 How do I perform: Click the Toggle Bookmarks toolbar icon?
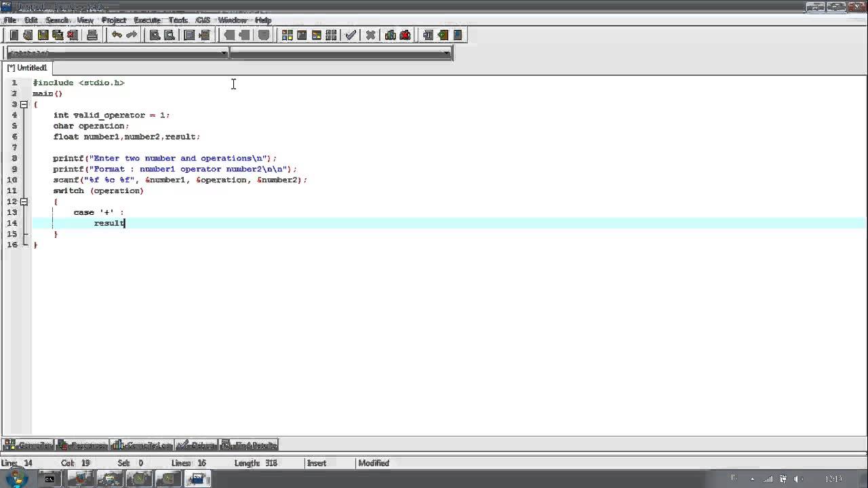[443, 35]
